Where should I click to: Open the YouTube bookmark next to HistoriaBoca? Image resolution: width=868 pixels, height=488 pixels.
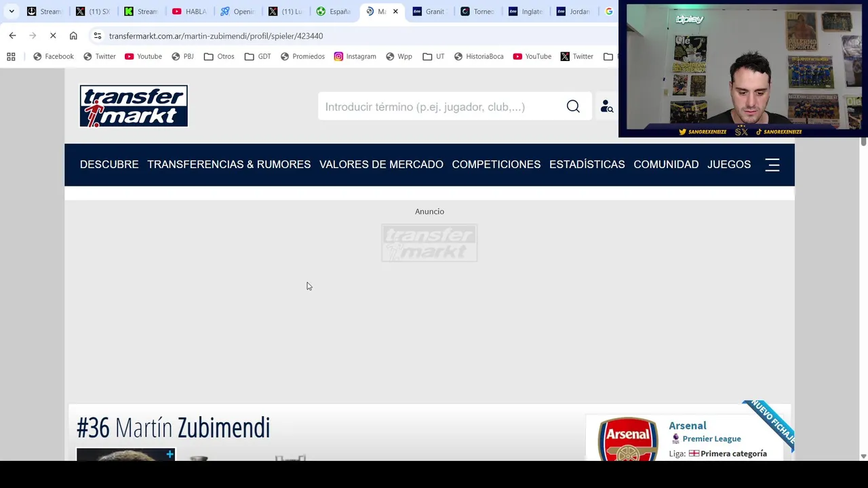(532, 56)
